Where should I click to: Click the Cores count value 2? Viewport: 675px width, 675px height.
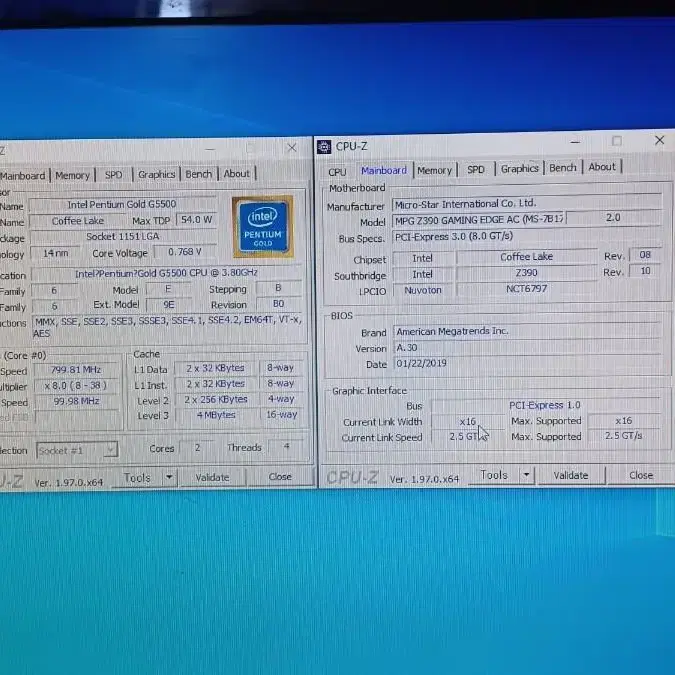tap(197, 448)
